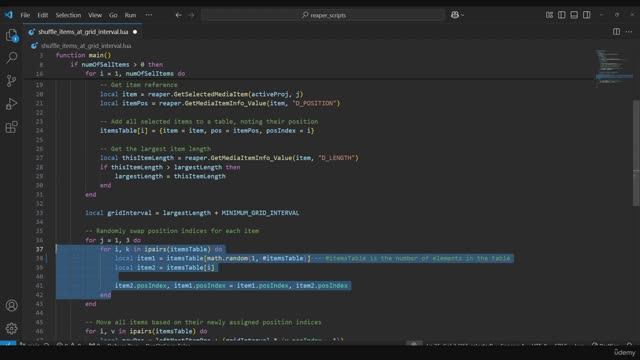Click 'for i, v in ipairs(itemsTable) do'

tap(146, 331)
